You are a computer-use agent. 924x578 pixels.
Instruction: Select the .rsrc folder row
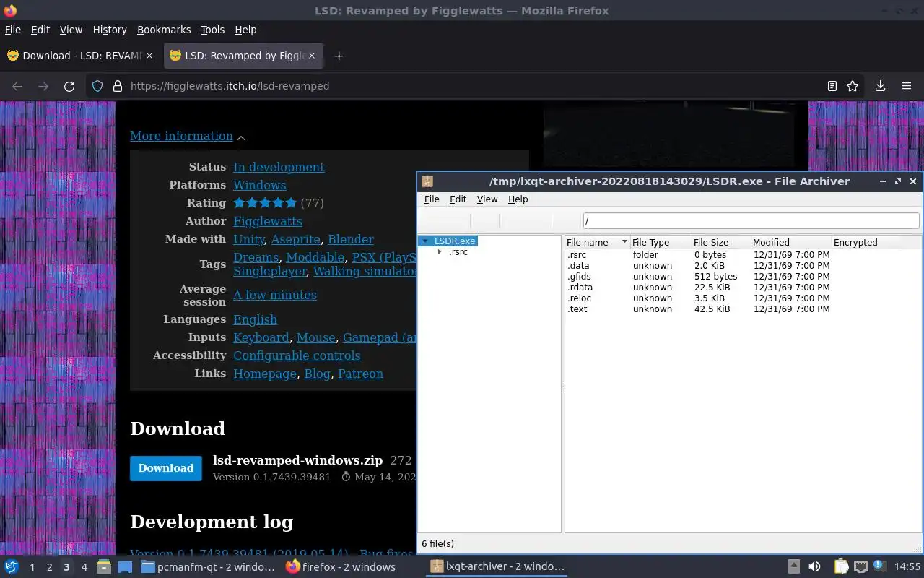point(733,255)
